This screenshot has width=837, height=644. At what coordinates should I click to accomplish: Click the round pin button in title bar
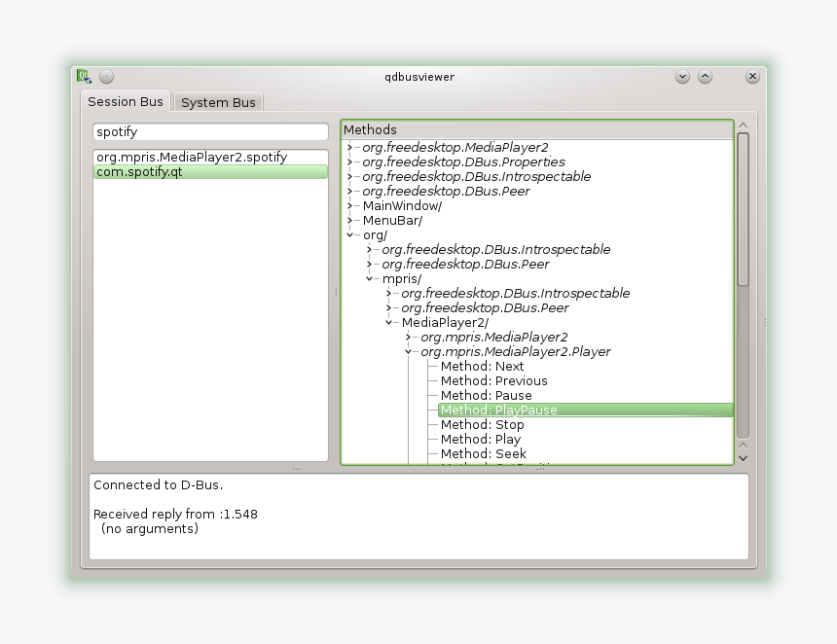tap(106, 77)
